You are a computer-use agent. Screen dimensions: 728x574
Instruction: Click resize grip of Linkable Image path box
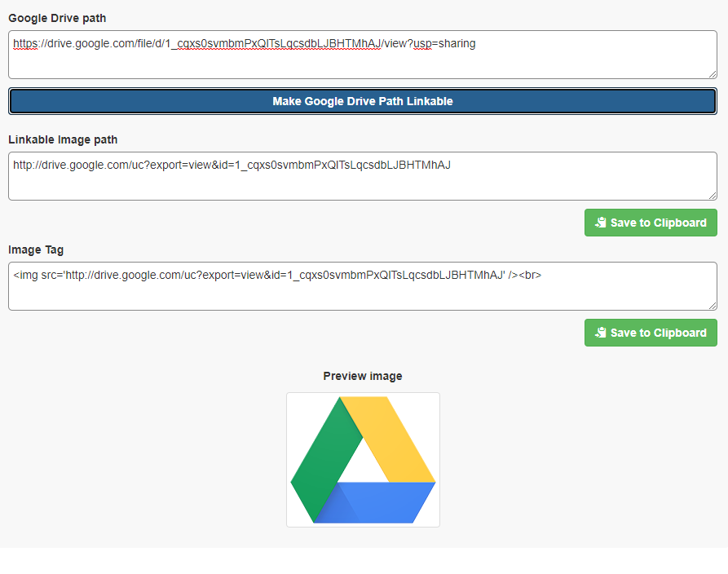(713, 196)
